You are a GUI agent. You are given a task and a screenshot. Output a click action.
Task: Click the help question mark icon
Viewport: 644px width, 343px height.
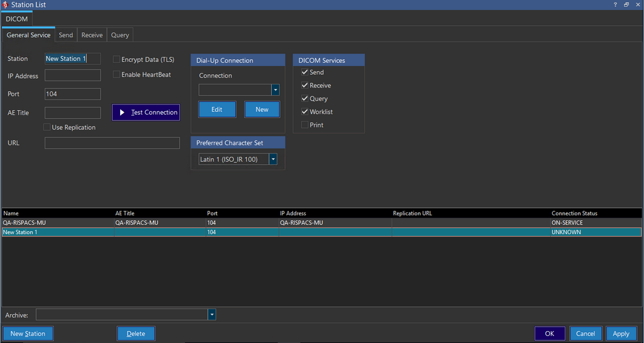pos(614,5)
